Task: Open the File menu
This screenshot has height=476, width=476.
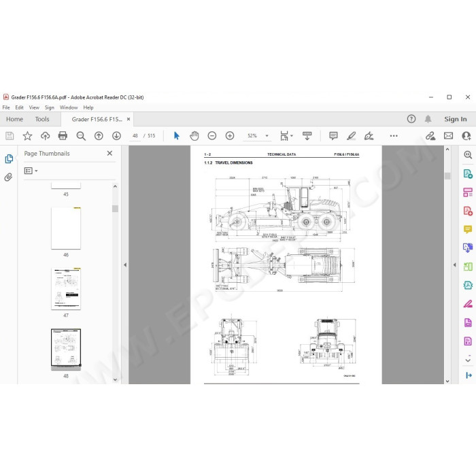Action: pyautogui.click(x=6, y=107)
